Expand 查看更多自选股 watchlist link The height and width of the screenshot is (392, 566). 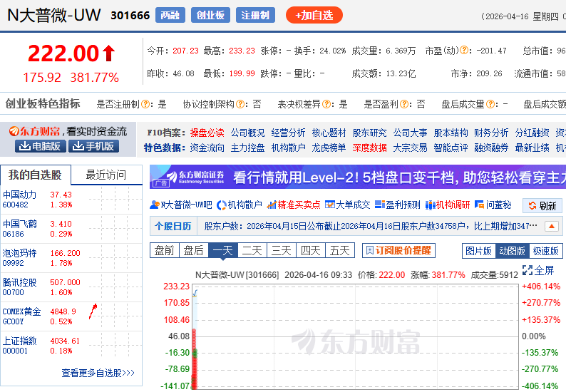click(x=98, y=373)
